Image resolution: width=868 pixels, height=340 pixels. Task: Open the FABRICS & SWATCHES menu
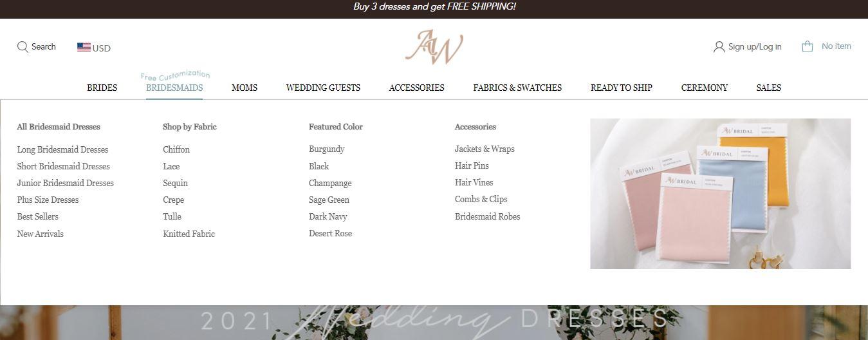coord(517,88)
